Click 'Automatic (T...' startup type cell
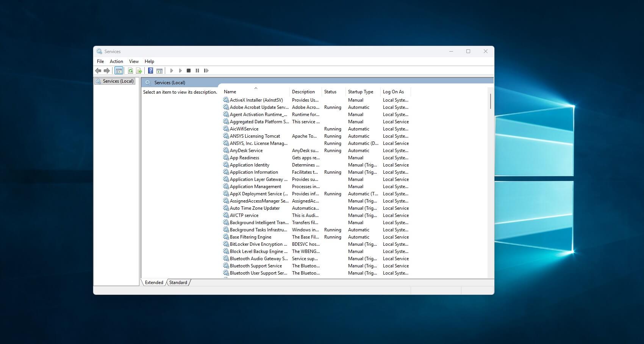This screenshot has height=344, width=644. click(363, 194)
